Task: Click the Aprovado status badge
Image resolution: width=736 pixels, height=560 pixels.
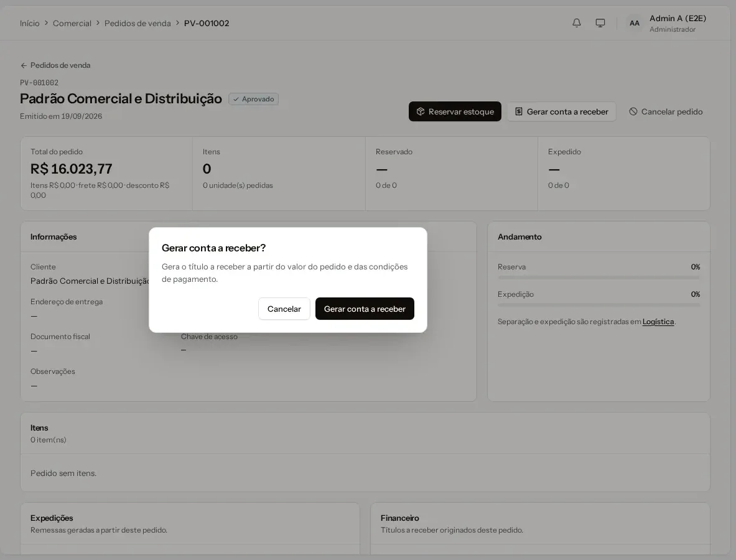Action: pos(253,99)
